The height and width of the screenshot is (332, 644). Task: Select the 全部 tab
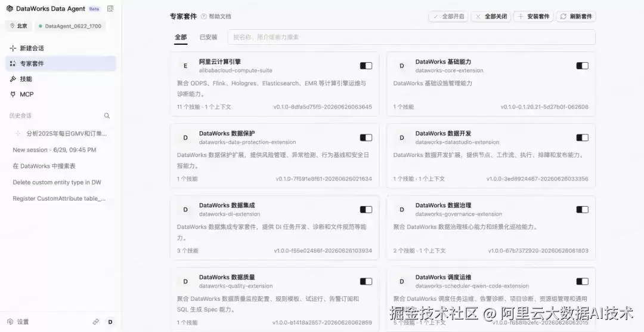[181, 37]
